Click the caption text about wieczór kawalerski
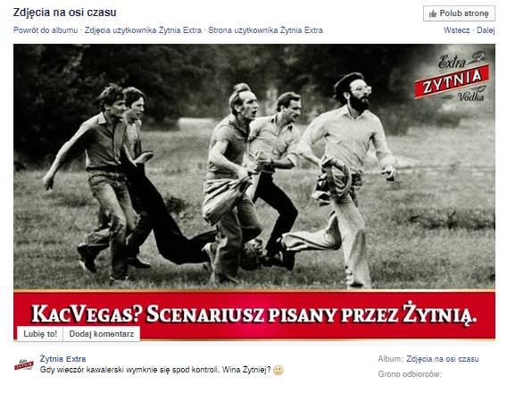This screenshot has height=393, width=532. (x=155, y=370)
